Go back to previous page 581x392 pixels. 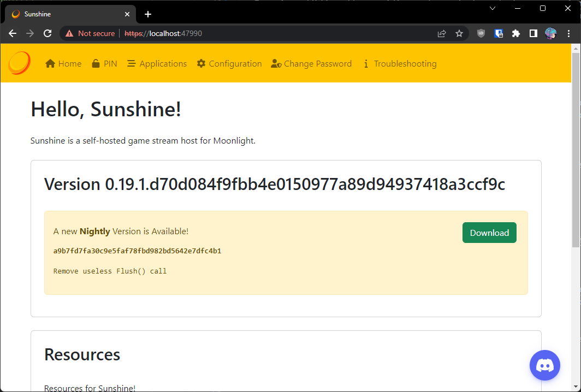(13, 33)
